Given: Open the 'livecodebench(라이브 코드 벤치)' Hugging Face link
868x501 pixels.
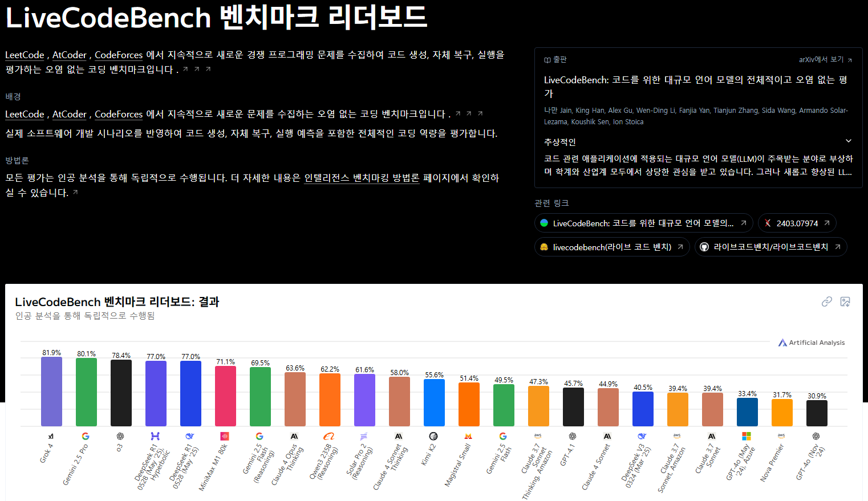Looking at the screenshot, I should 612,247.
